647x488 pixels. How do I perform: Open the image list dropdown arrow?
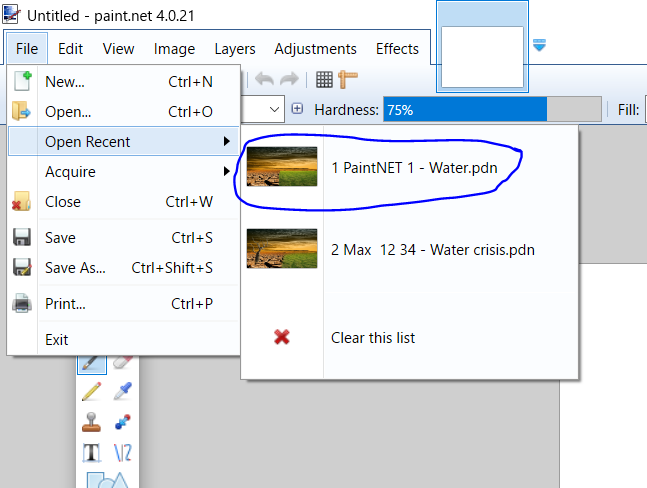click(539, 45)
